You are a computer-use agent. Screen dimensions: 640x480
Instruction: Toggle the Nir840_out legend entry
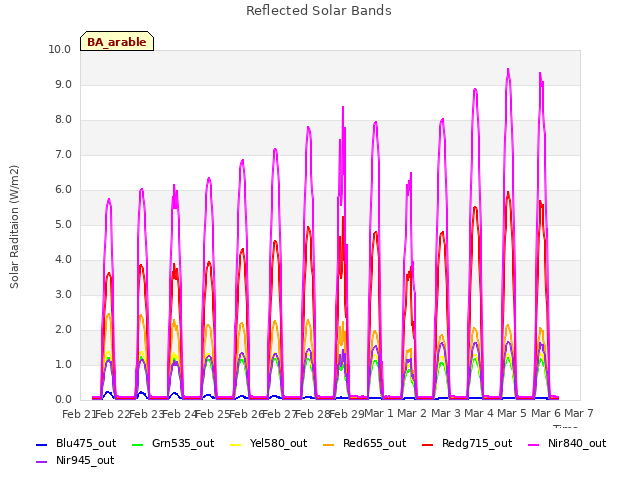tap(567, 443)
